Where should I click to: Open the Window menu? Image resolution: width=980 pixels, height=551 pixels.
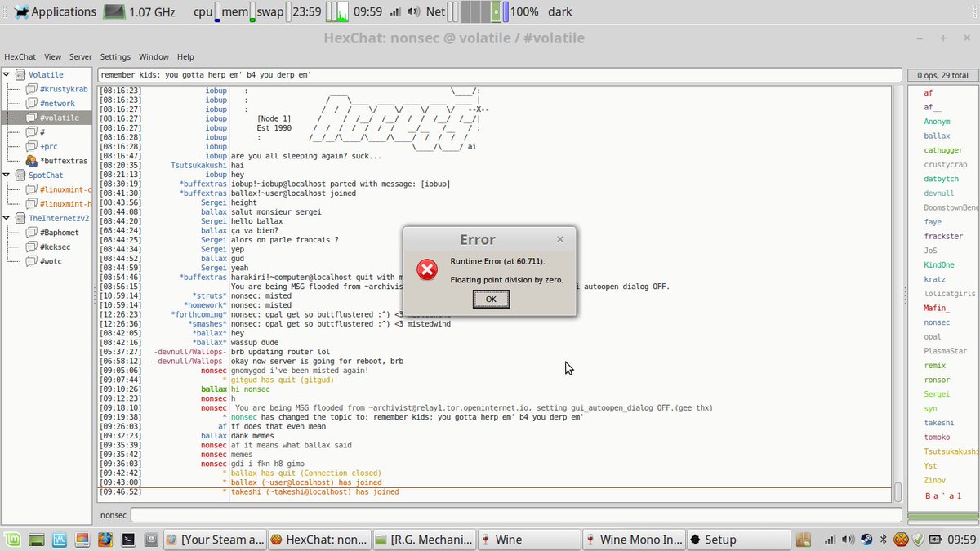coord(154,57)
